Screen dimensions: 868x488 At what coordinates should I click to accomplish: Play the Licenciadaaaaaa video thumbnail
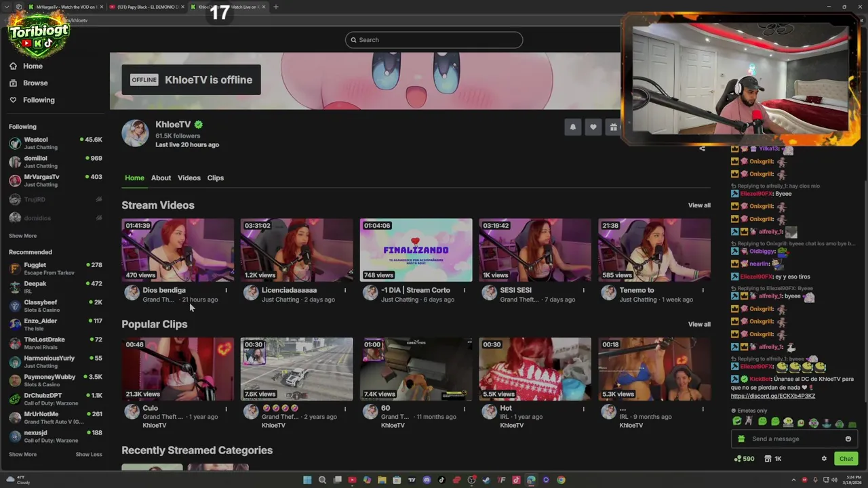296,249
